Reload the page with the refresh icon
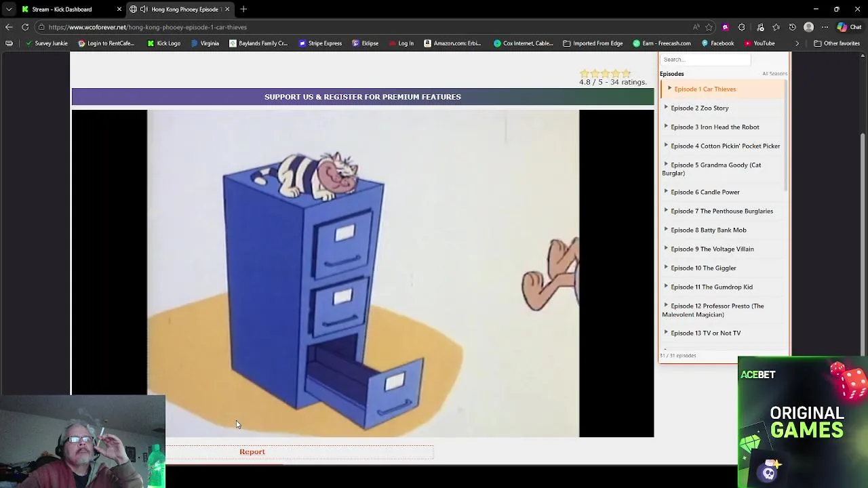The height and width of the screenshot is (488, 868). coord(25,27)
